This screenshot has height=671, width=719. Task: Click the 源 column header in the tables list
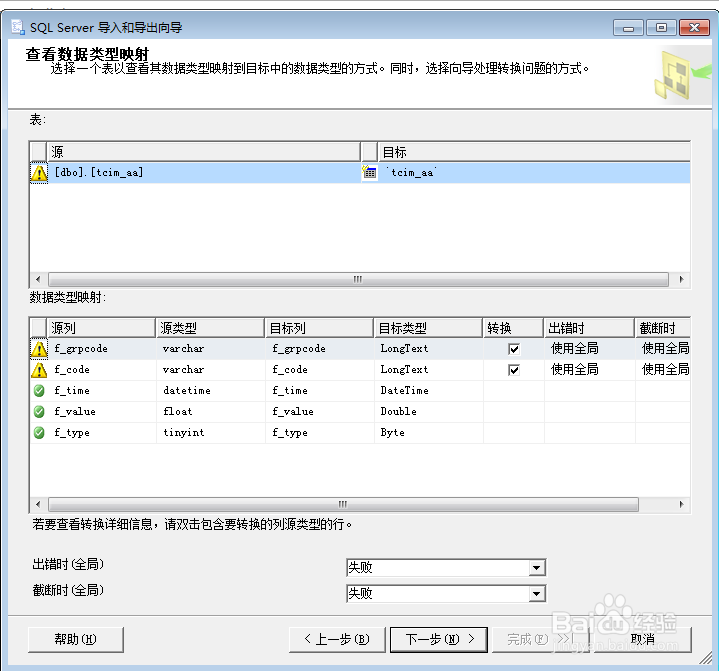point(203,152)
